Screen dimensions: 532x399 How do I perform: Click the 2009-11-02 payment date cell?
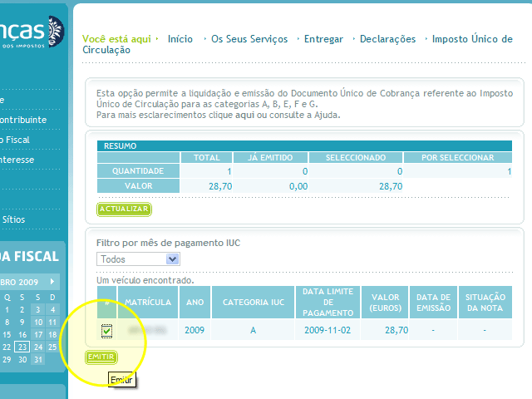(328, 330)
